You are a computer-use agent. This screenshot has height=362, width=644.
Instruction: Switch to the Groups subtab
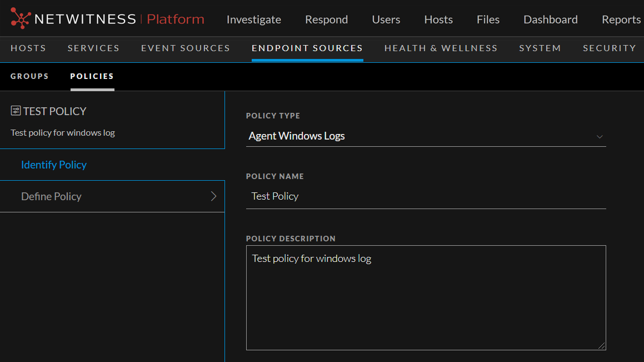click(29, 76)
